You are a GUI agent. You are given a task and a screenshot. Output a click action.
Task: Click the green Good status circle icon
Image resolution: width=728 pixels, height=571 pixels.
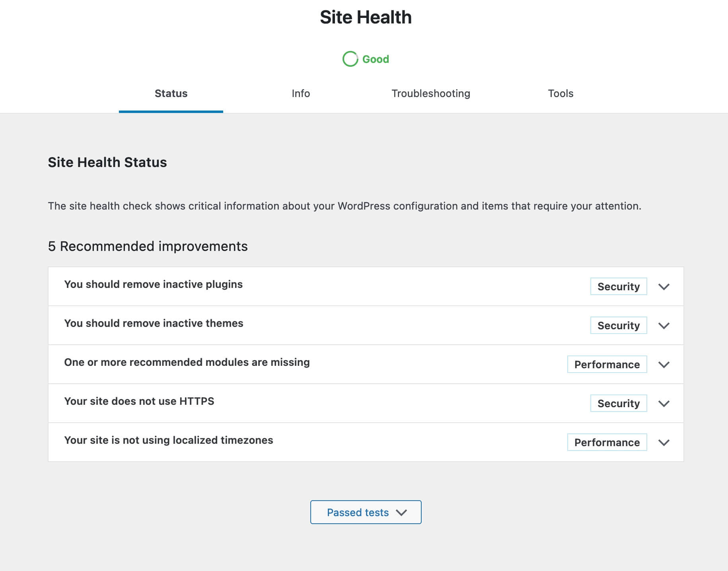tap(350, 59)
